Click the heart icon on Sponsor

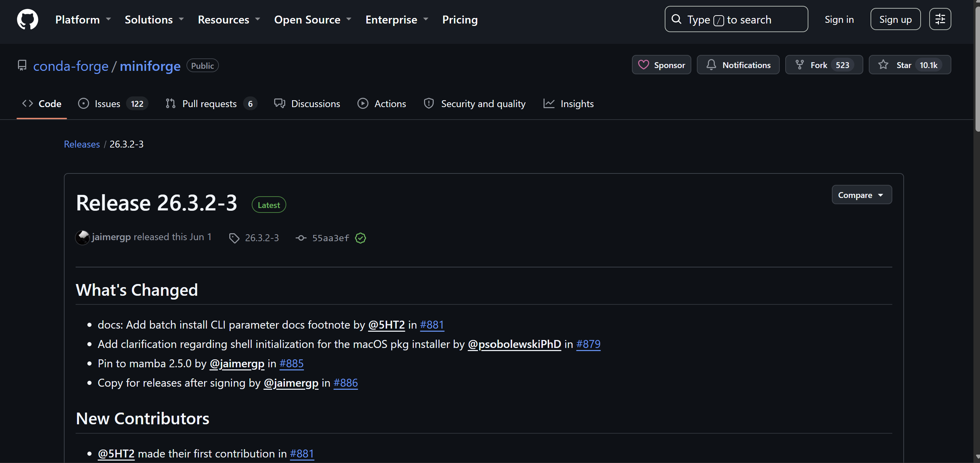point(643,65)
